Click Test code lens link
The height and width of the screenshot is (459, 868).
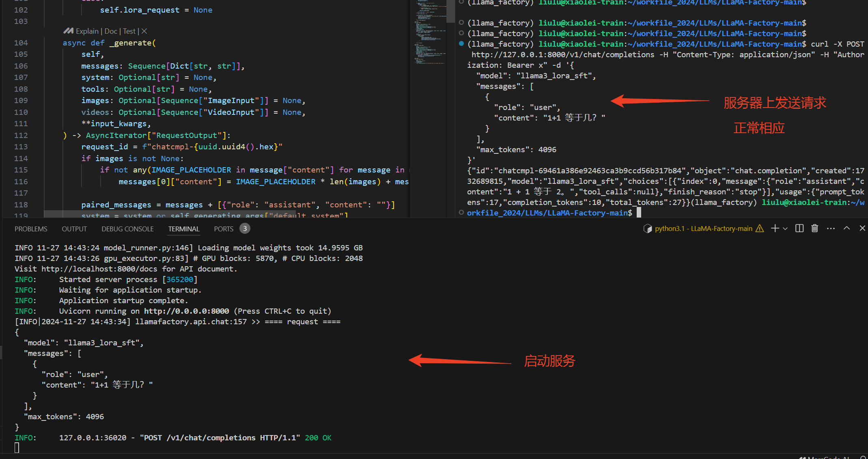pos(129,31)
